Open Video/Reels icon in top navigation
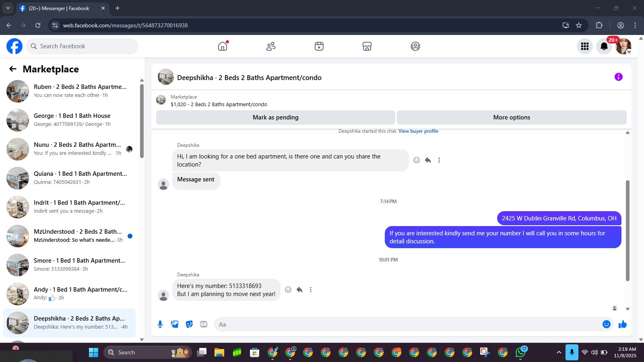 point(319,46)
